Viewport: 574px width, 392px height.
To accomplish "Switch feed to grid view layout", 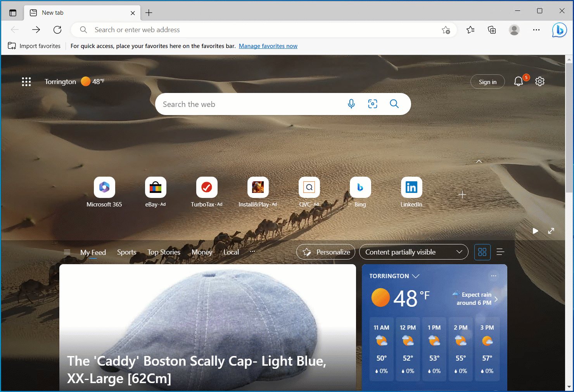I will pyautogui.click(x=482, y=252).
